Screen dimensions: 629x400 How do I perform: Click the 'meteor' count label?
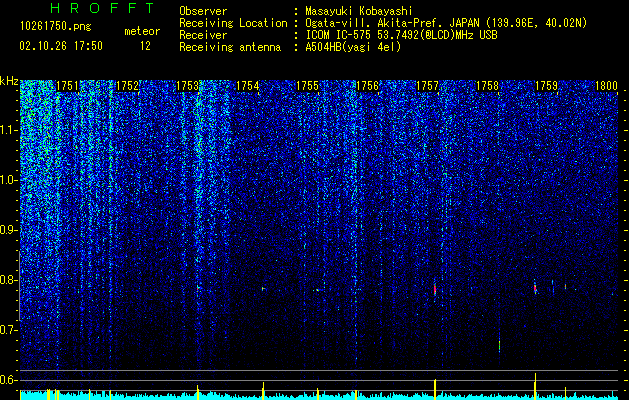click(x=142, y=31)
